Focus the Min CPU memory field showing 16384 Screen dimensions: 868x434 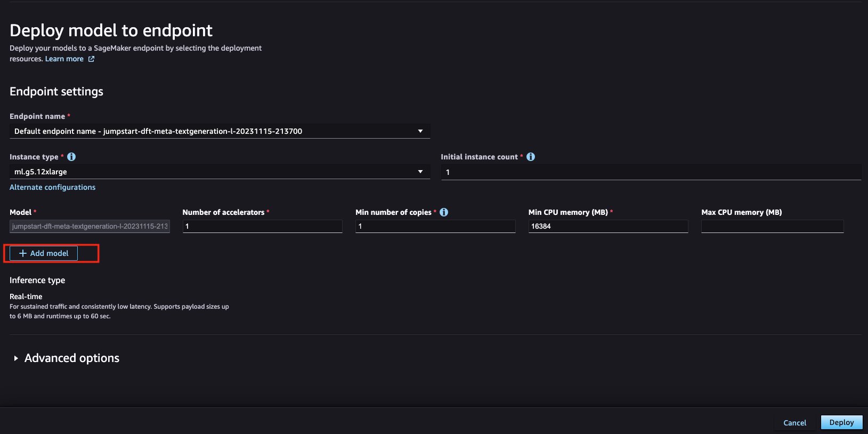[609, 226]
